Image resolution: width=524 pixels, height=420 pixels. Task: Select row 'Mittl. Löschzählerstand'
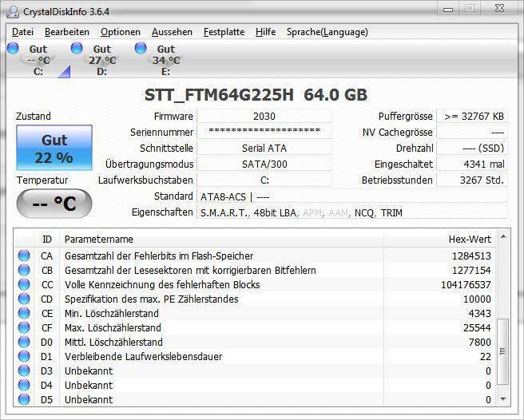pos(256,342)
